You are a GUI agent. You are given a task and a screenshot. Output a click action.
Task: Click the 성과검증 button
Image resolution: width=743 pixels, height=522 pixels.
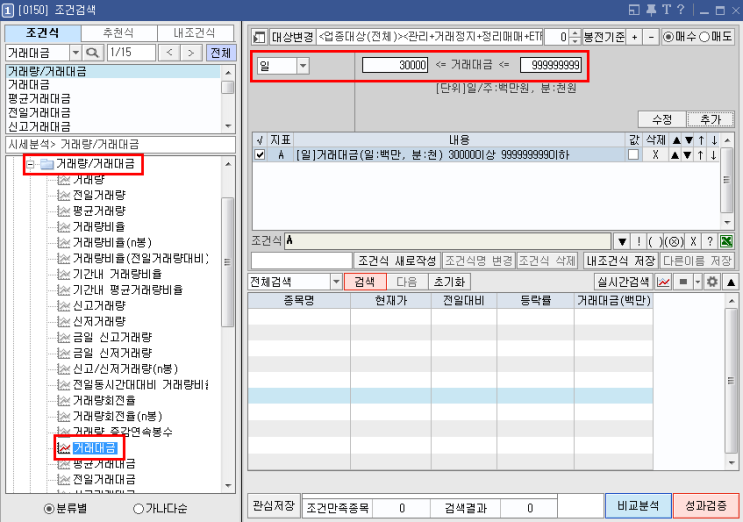[x=706, y=506]
